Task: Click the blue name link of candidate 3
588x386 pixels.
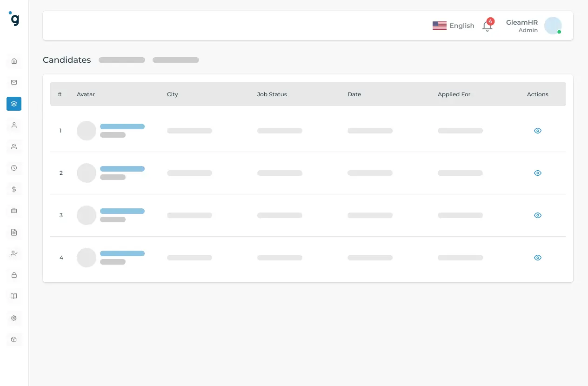Action: pyautogui.click(x=122, y=211)
